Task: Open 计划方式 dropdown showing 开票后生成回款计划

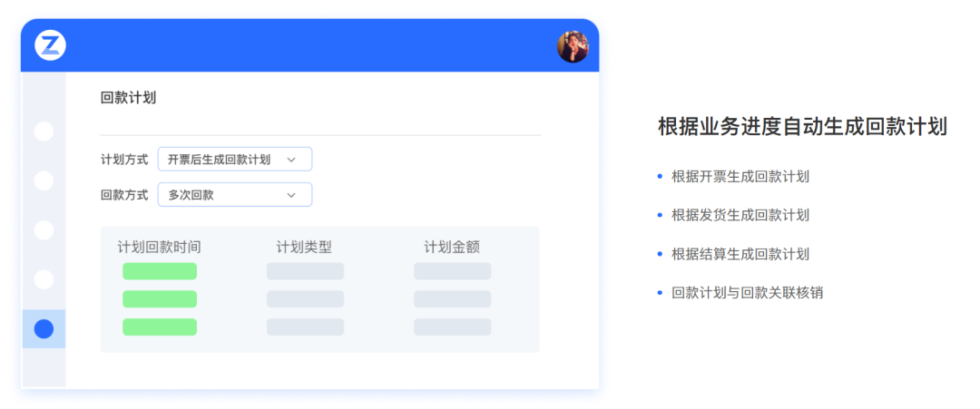Action: pos(235,160)
